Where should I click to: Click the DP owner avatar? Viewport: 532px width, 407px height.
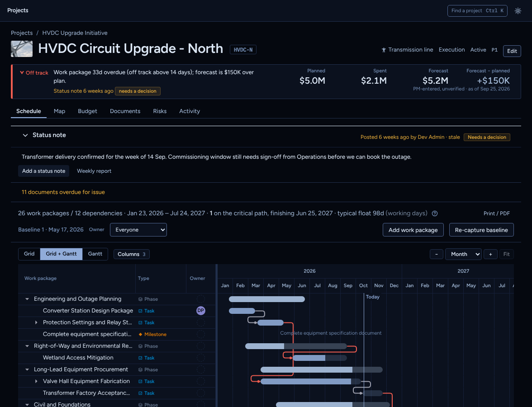click(x=201, y=311)
